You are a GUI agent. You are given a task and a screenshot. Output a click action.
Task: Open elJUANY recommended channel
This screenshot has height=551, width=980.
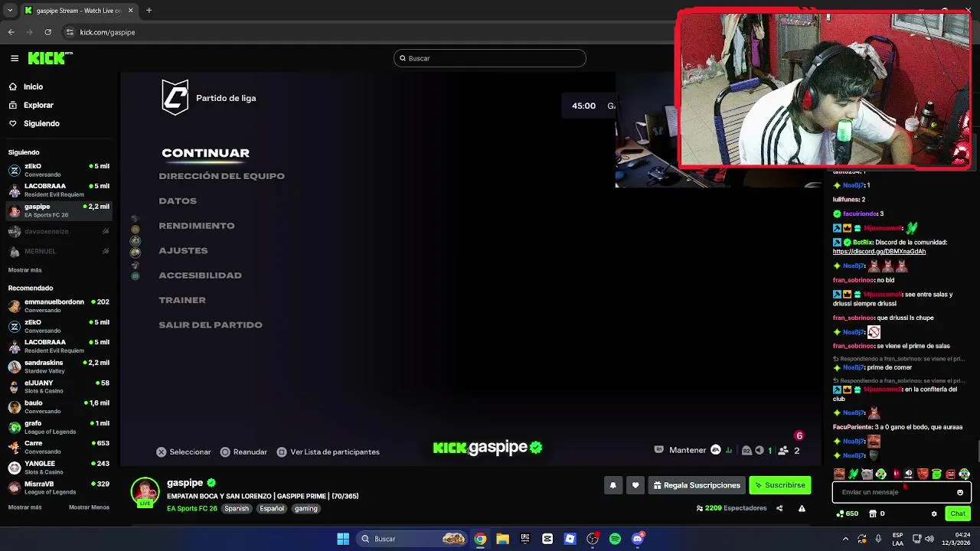point(60,386)
